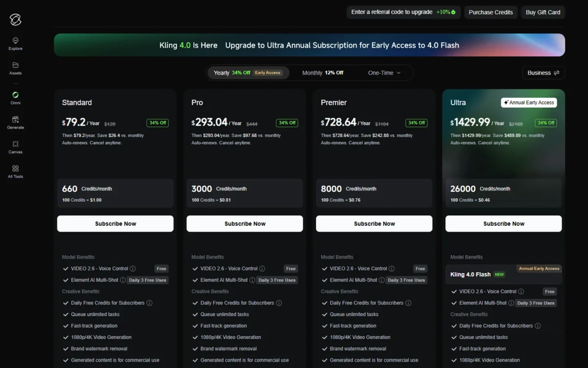Click info icon beside Standard Daily Free Credits
Viewport: 588px width, 368px height.
[x=149, y=303]
